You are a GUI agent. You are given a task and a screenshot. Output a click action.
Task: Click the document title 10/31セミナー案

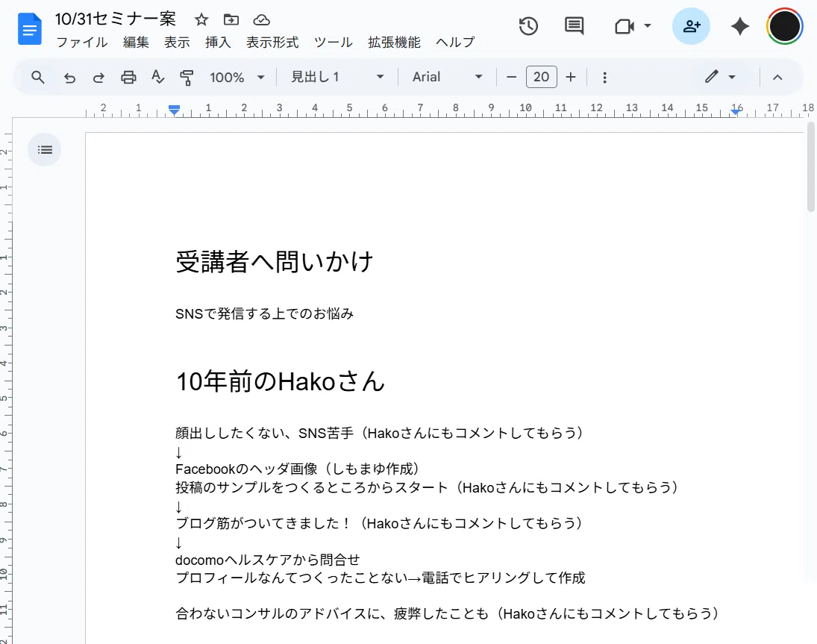pyautogui.click(x=116, y=19)
